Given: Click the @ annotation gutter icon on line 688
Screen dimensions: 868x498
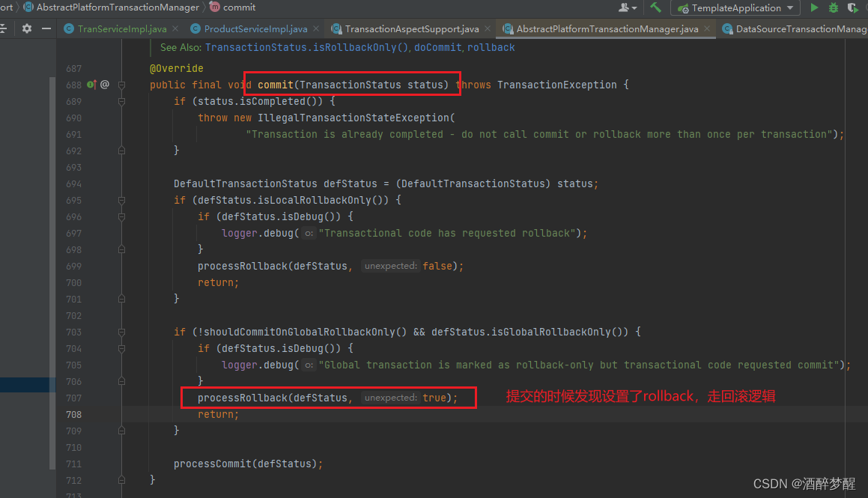Looking at the screenshot, I should [105, 84].
